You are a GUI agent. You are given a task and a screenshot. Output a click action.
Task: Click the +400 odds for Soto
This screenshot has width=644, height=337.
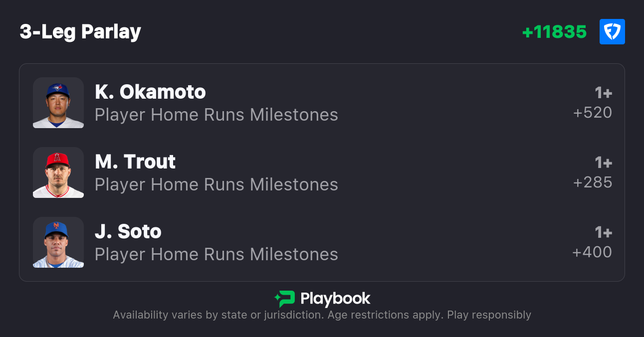[x=592, y=252]
